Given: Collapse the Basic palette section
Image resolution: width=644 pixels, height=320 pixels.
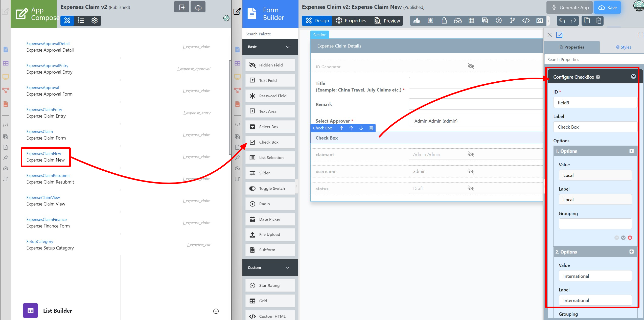Looking at the screenshot, I should 287,47.
